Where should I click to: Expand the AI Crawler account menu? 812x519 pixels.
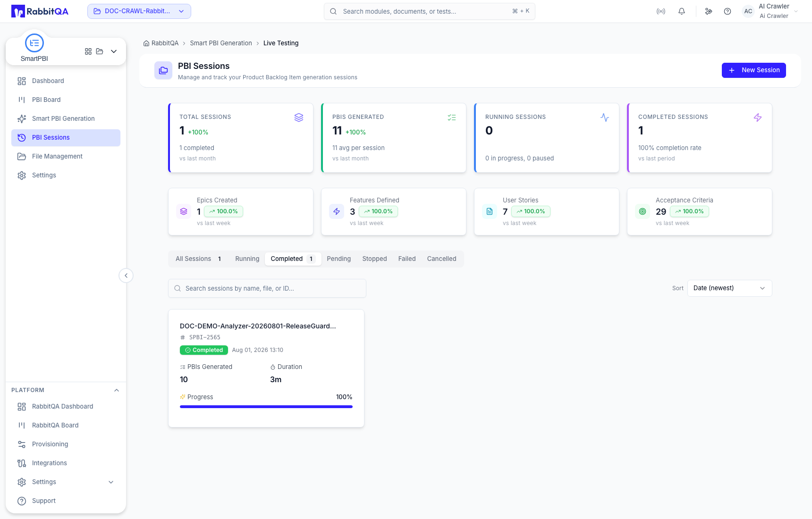click(796, 11)
